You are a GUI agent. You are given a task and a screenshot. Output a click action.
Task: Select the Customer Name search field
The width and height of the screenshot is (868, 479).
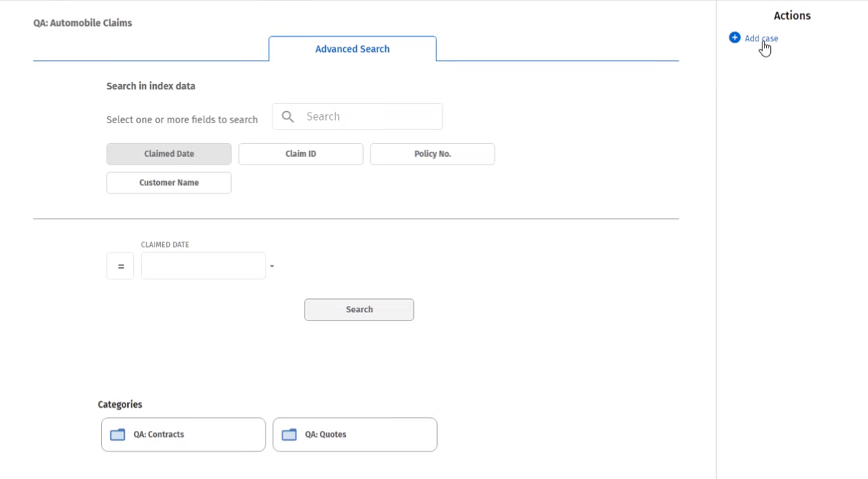coord(168,183)
